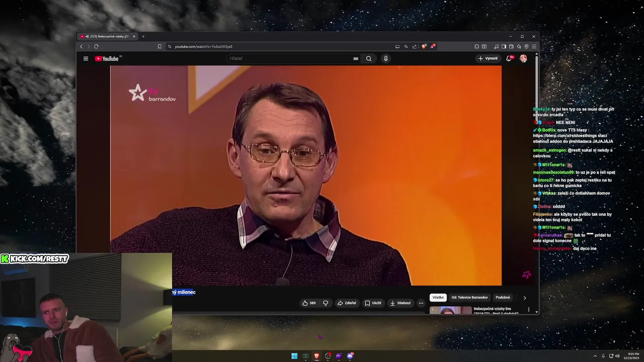Open the Brave wallet icon
The height and width of the screenshot is (362, 644).
coord(511,46)
